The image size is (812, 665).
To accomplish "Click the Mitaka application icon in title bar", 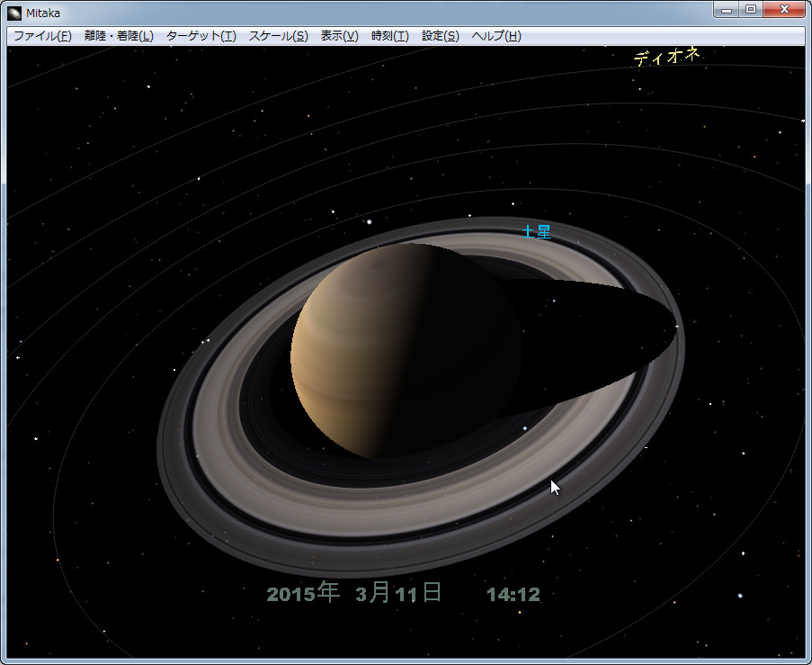I will click(14, 13).
